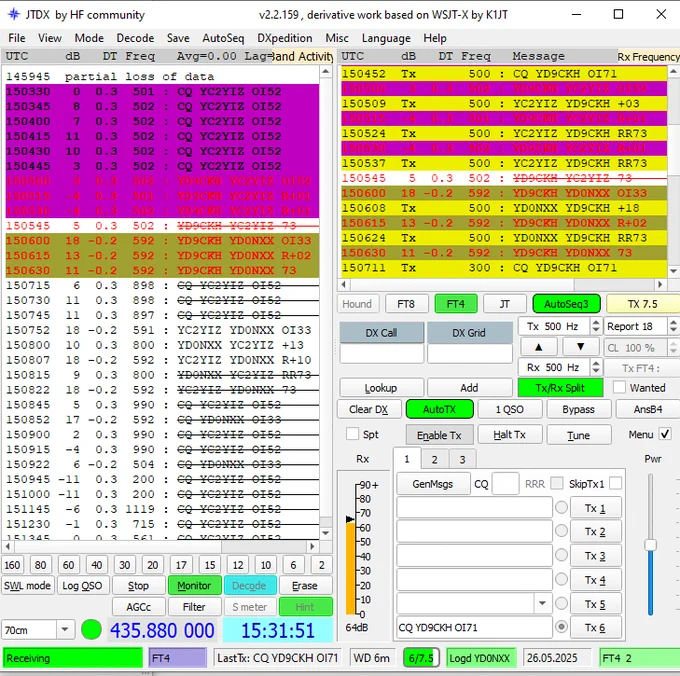Screen dimensions: 680x676
Task: Enable the Wanted checkbox
Action: [619, 387]
